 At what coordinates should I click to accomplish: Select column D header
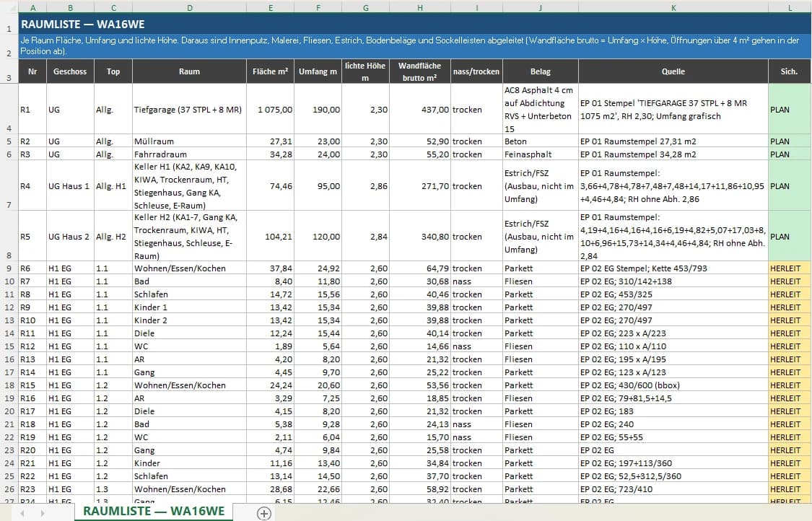(x=190, y=7)
